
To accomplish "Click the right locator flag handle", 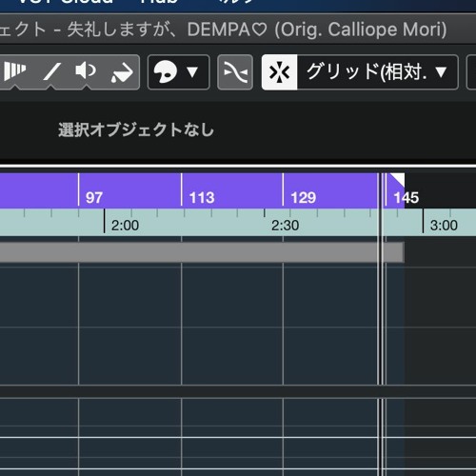I will (399, 179).
